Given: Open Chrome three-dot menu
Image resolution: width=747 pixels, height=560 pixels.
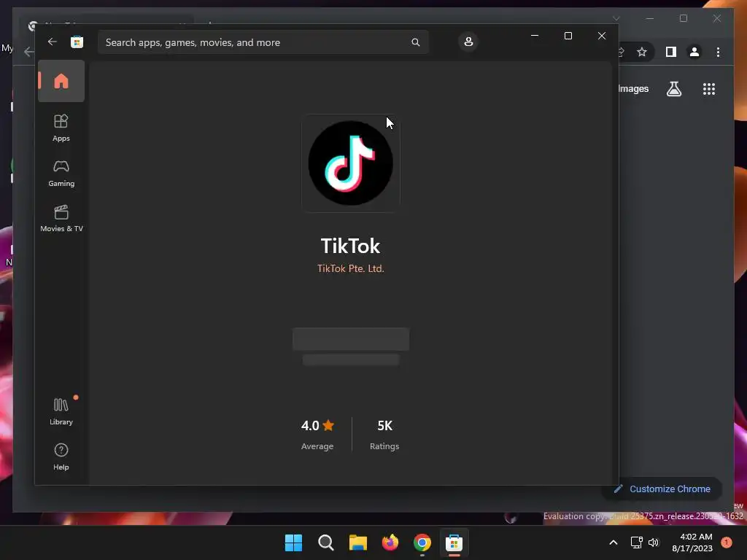Looking at the screenshot, I should click(x=718, y=52).
